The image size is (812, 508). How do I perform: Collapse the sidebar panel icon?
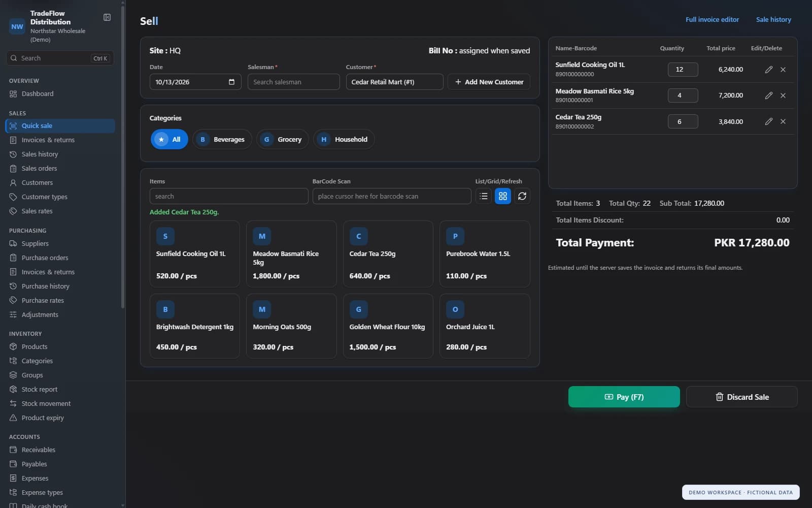tap(107, 17)
